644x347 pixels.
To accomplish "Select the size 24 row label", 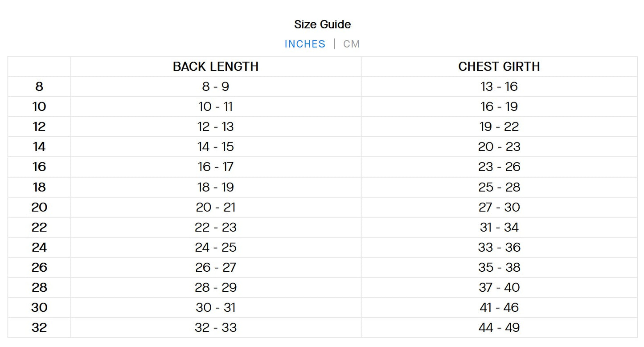I will pyautogui.click(x=39, y=247).
